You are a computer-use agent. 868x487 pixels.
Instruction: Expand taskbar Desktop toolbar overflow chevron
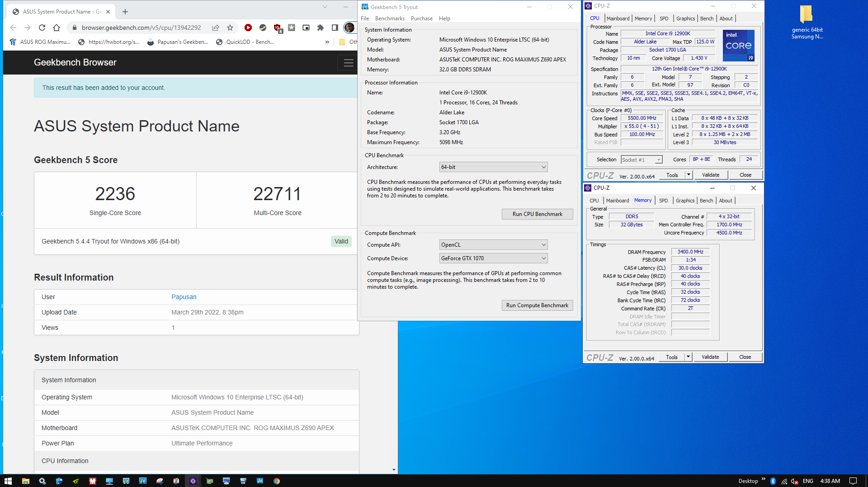click(764, 479)
